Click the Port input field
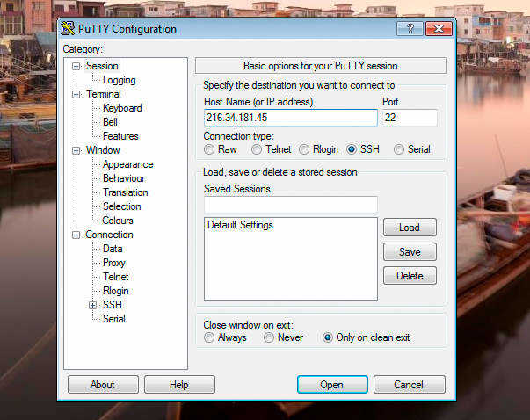 (x=410, y=118)
